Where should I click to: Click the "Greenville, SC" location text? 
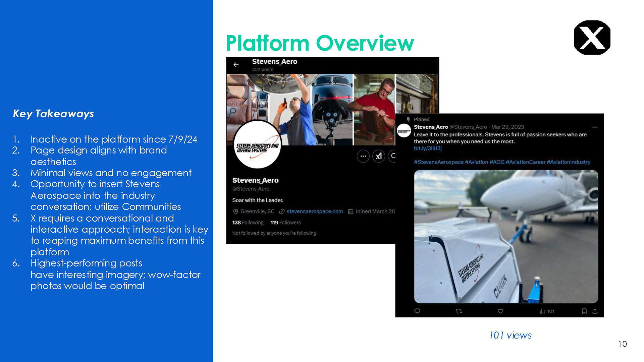click(x=257, y=212)
